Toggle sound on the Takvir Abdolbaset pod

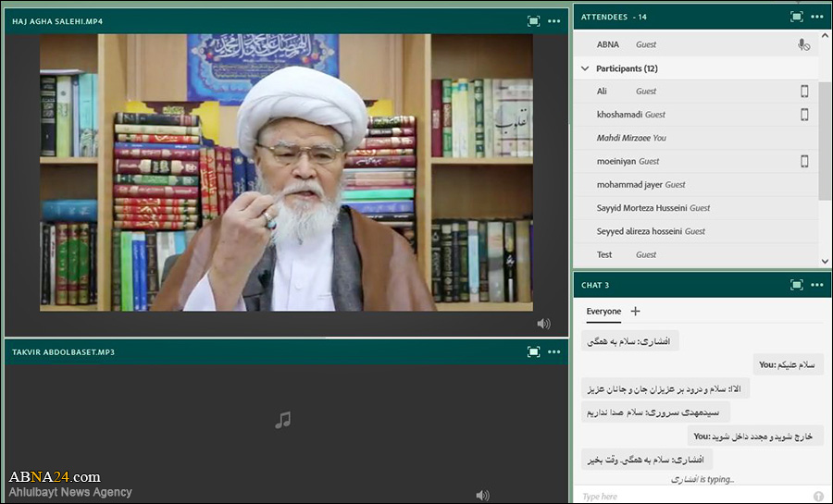482,495
